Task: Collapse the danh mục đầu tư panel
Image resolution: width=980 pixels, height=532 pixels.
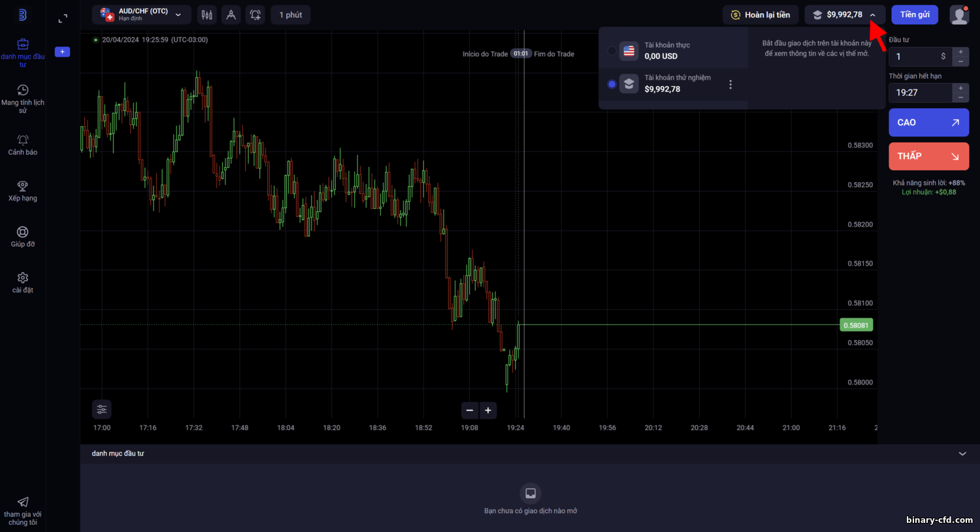Action: point(962,454)
